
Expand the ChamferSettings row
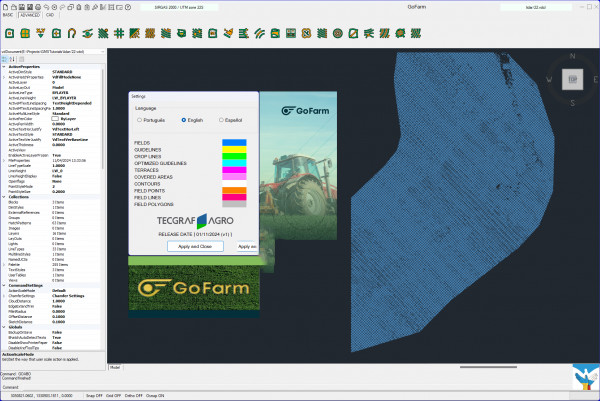(4, 296)
